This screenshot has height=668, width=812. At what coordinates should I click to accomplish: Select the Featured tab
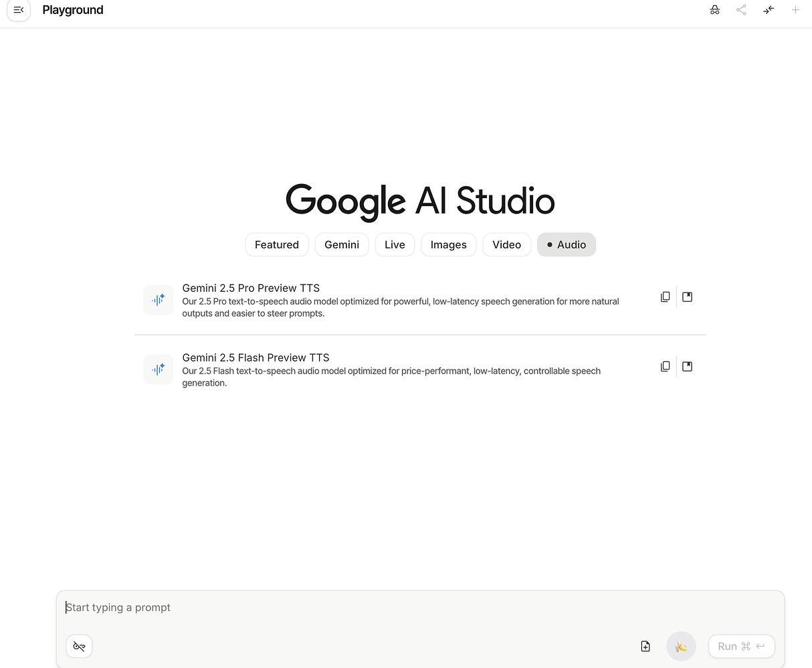tap(277, 245)
